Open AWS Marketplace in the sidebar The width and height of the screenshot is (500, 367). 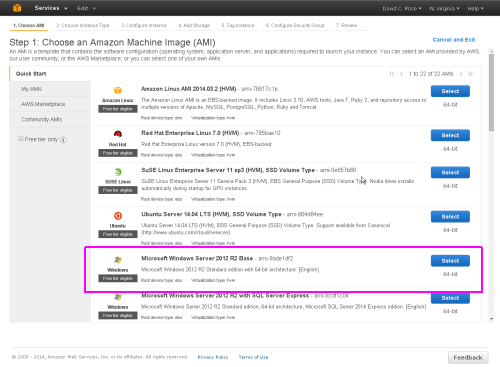50,104
